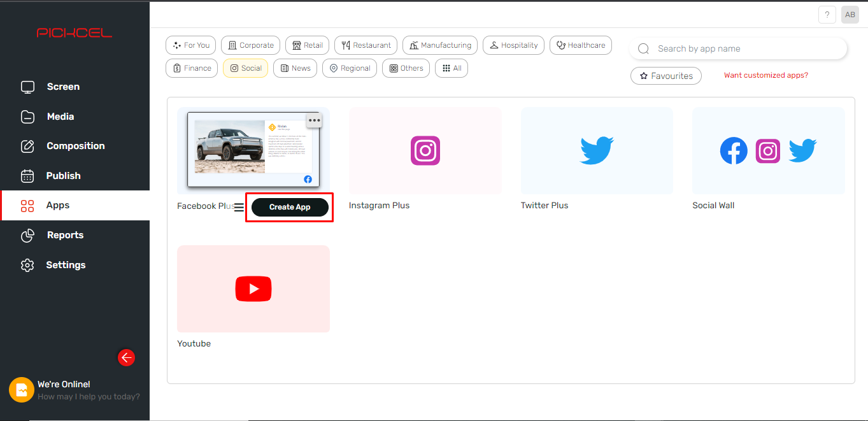The height and width of the screenshot is (421, 868).
Task: Click the Youtube play logo
Action: pyautogui.click(x=253, y=289)
